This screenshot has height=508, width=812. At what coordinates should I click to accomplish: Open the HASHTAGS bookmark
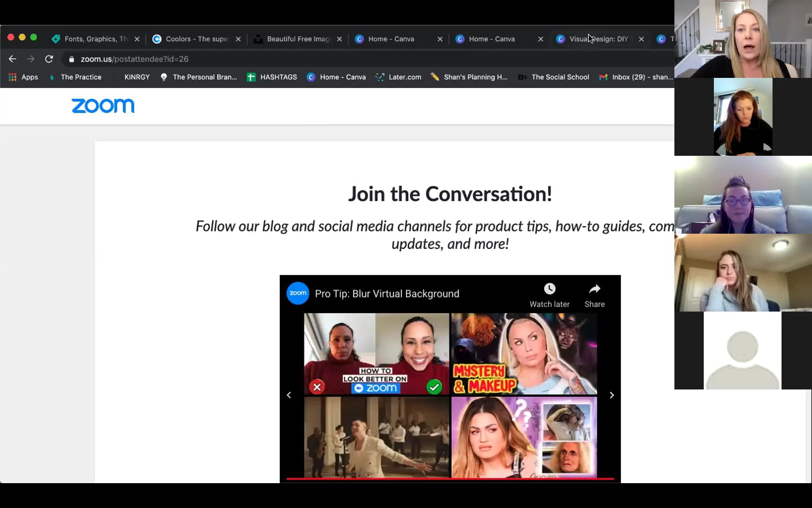(x=272, y=77)
